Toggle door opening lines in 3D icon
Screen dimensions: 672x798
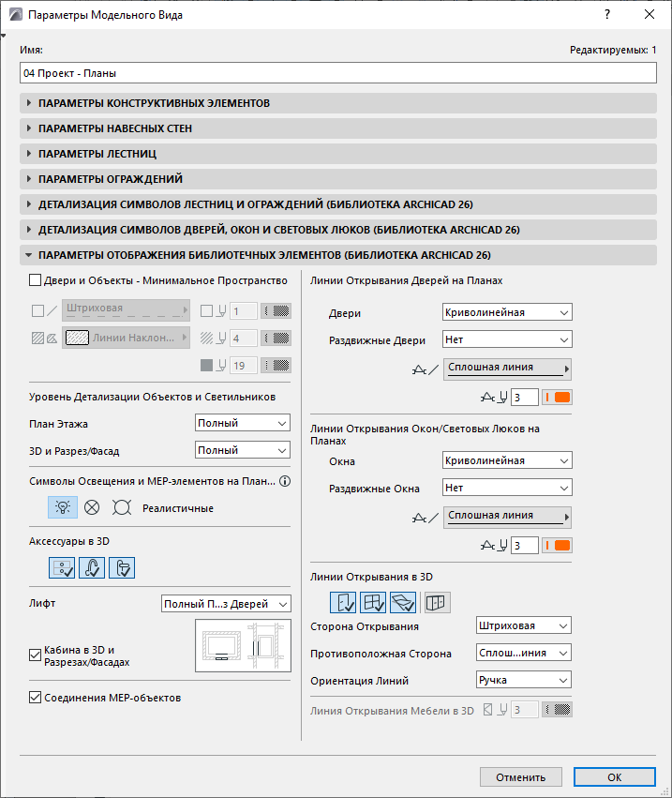[343, 603]
